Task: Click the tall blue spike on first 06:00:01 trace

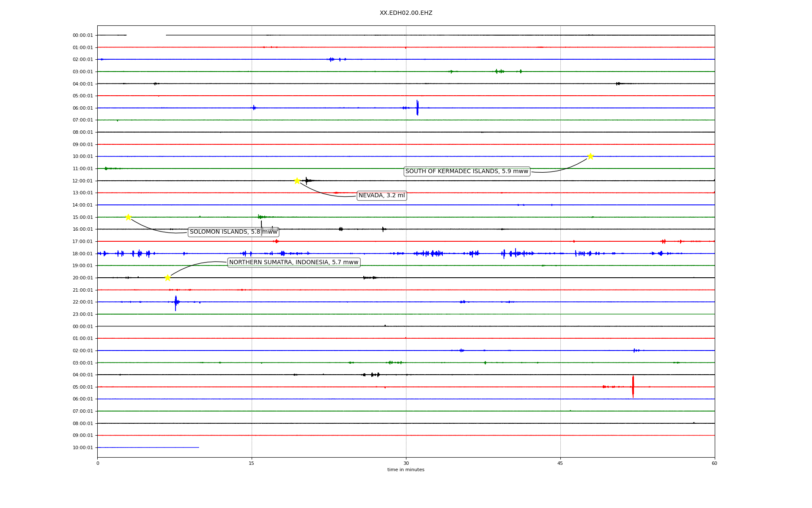Action: tap(417, 108)
